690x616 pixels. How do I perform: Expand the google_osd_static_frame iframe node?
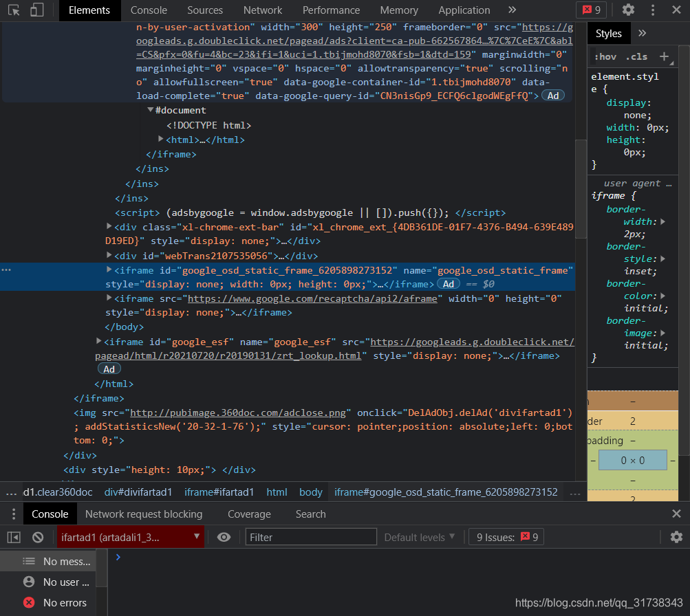pyautogui.click(x=109, y=269)
